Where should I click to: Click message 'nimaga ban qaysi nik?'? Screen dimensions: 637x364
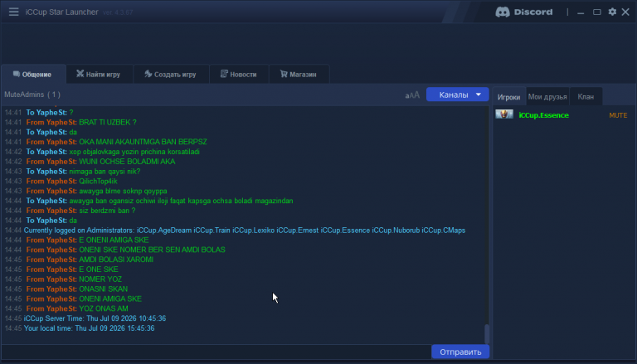point(105,172)
